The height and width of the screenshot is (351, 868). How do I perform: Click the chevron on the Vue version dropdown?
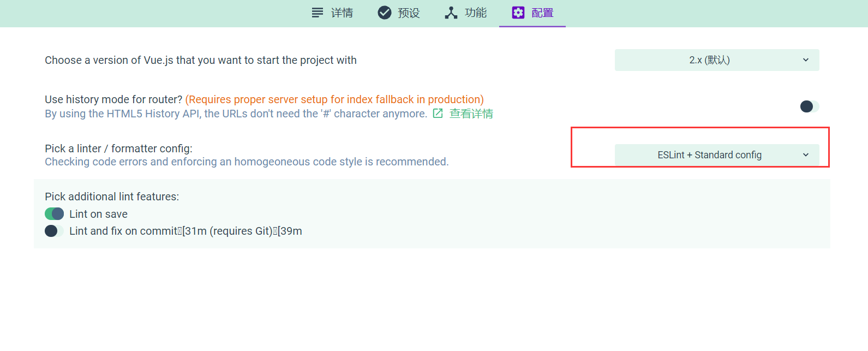click(x=805, y=60)
